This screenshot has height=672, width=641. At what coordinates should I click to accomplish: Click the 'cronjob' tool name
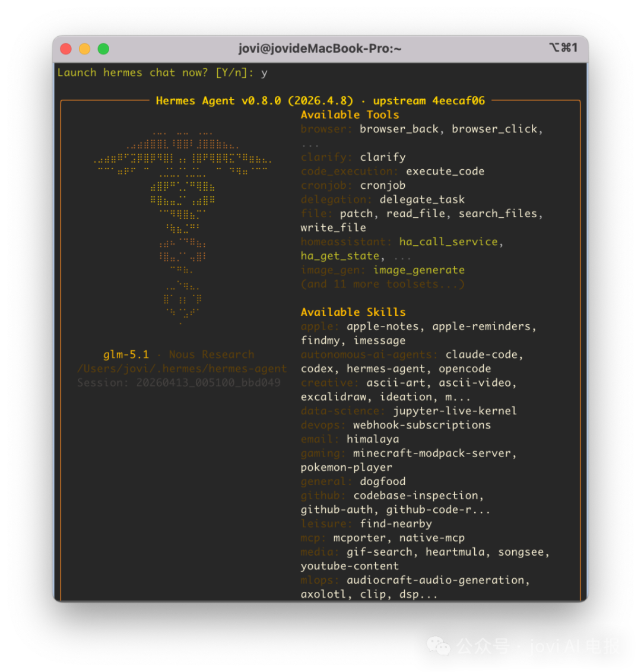pyautogui.click(x=383, y=186)
